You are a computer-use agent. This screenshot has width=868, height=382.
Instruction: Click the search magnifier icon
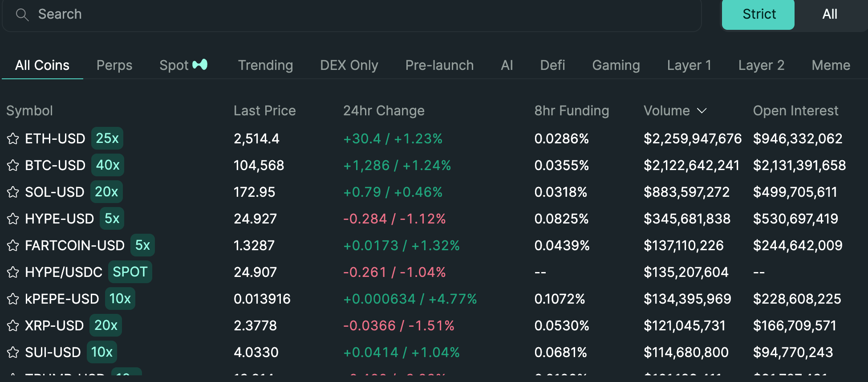pos(22,15)
